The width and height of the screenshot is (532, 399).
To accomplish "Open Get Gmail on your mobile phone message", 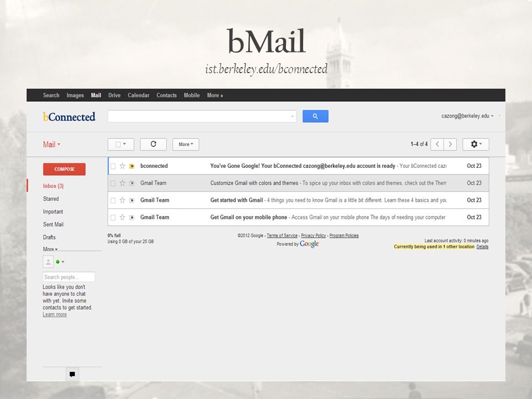I will pos(299,217).
